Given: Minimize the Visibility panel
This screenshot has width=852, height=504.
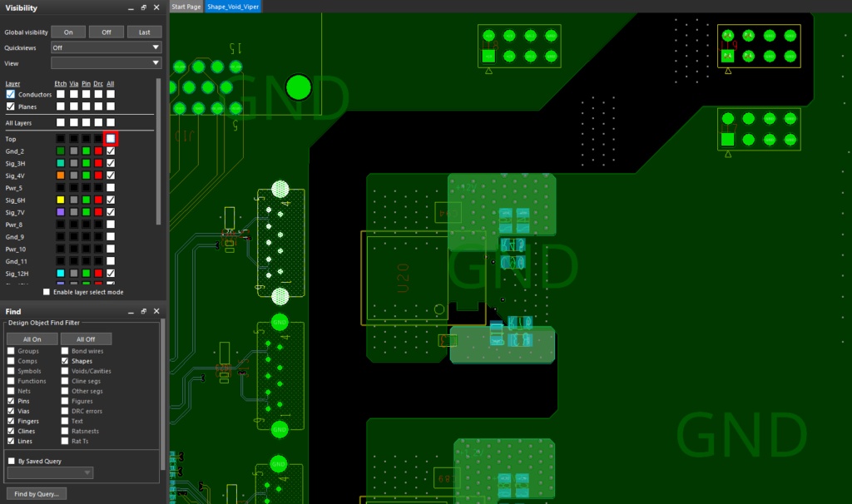Looking at the screenshot, I should (131, 8).
